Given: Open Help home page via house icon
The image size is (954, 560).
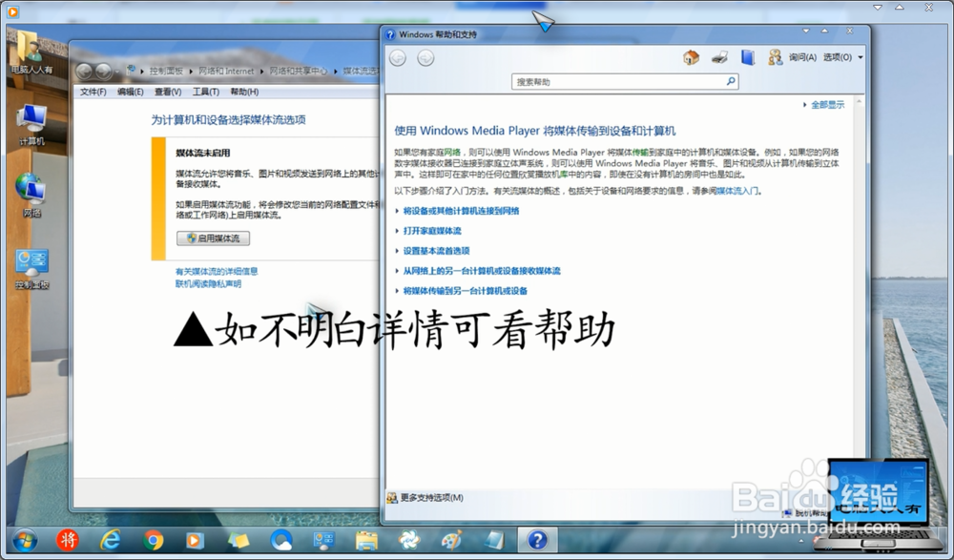Looking at the screenshot, I should coord(691,57).
